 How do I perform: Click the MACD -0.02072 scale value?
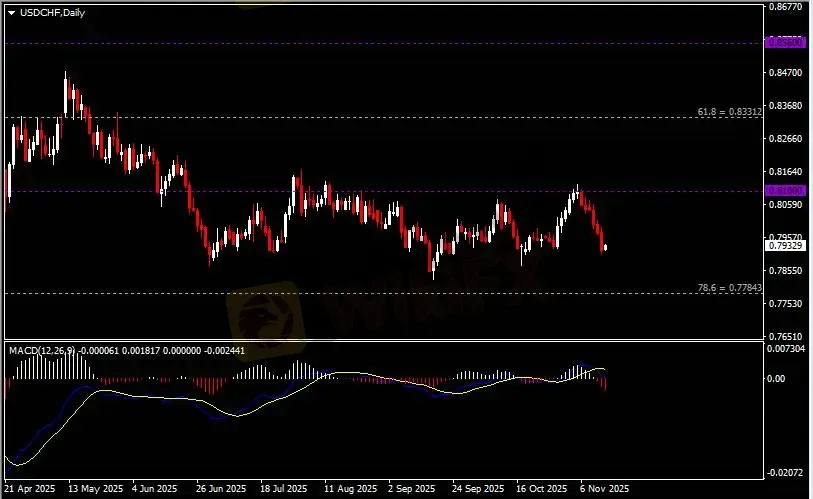(x=786, y=472)
